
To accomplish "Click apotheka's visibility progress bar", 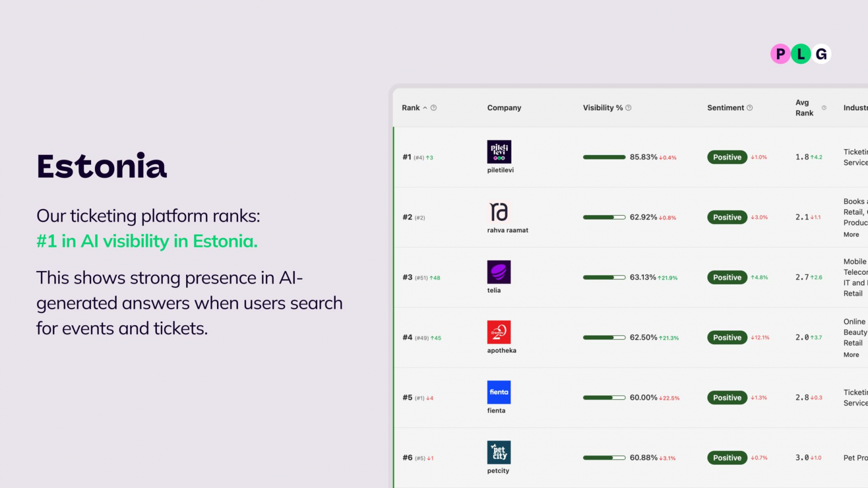I will [604, 338].
